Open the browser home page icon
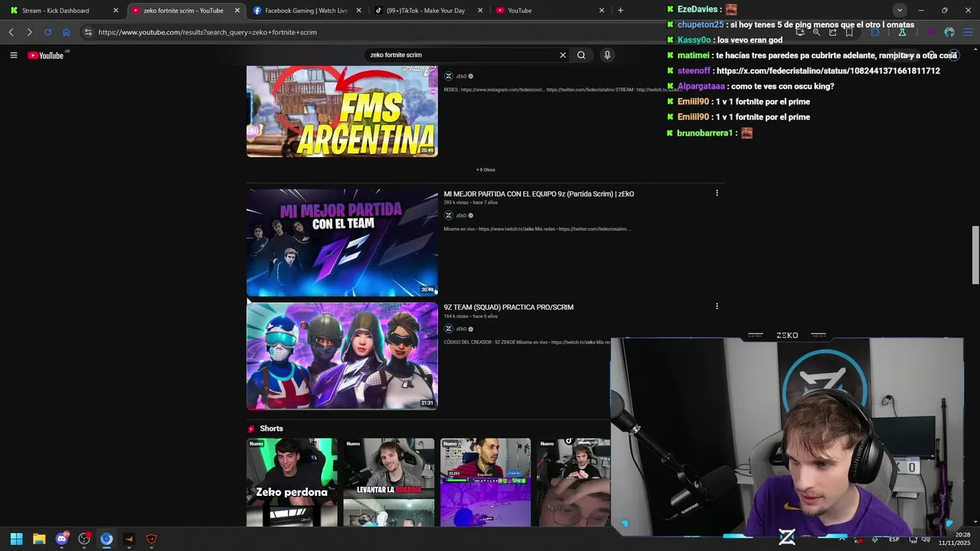The width and height of the screenshot is (980, 551). click(x=66, y=32)
